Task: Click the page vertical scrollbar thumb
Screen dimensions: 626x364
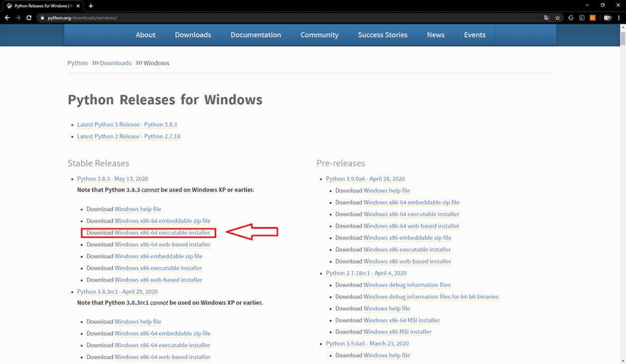Action: pos(622,38)
